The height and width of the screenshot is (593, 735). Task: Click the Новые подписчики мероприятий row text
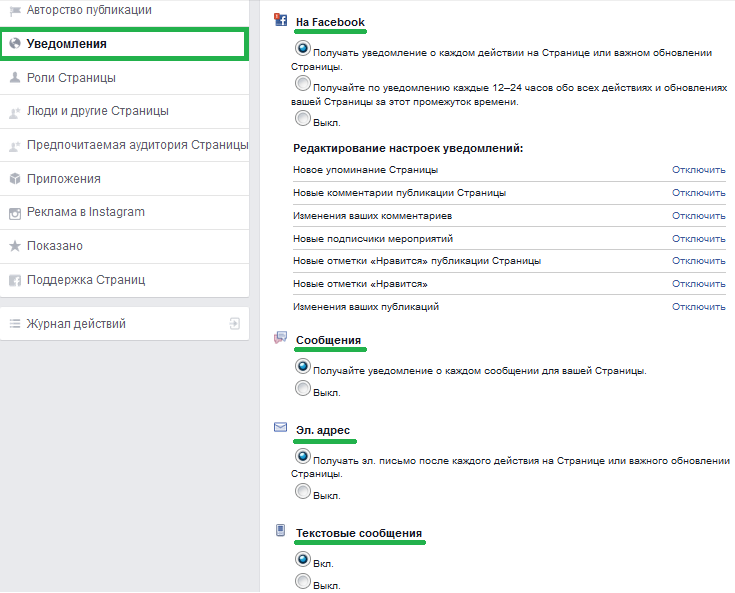point(373,239)
